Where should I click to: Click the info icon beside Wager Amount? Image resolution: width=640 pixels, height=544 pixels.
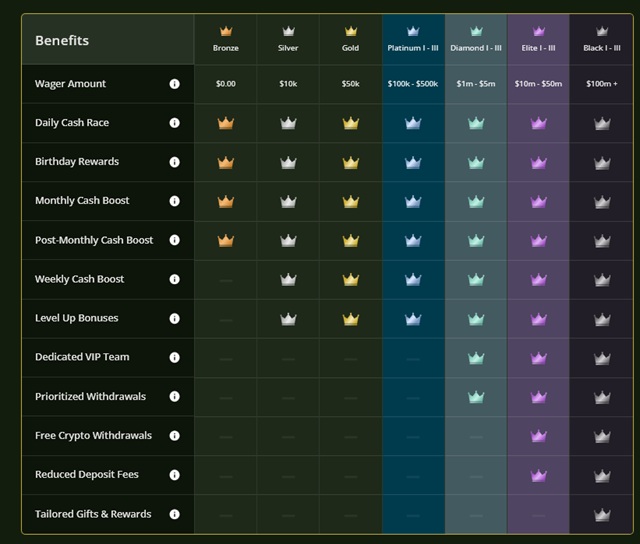[174, 84]
